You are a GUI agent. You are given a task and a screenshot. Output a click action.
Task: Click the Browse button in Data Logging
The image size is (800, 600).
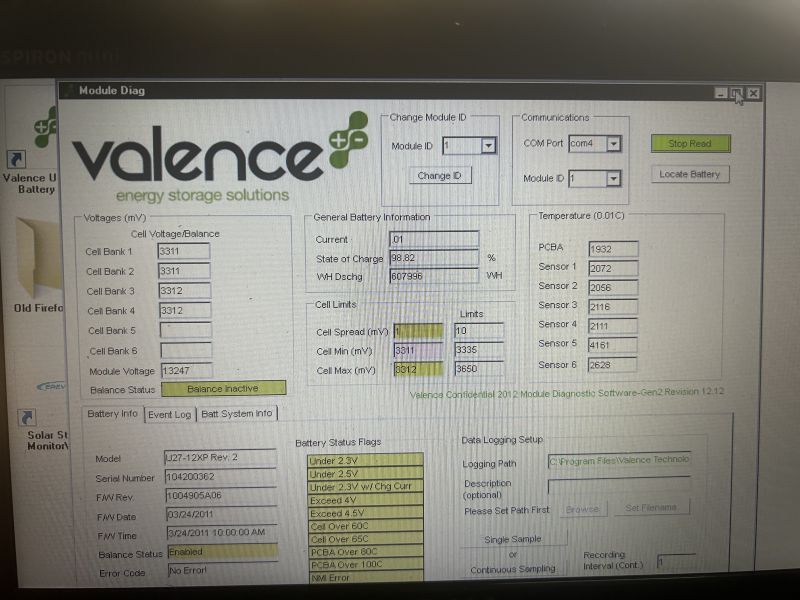[583, 509]
